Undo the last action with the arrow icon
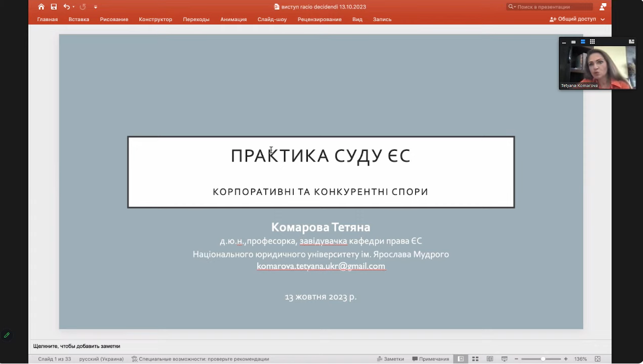This screenshot has width=643, height=364. (x=66, y=7)
